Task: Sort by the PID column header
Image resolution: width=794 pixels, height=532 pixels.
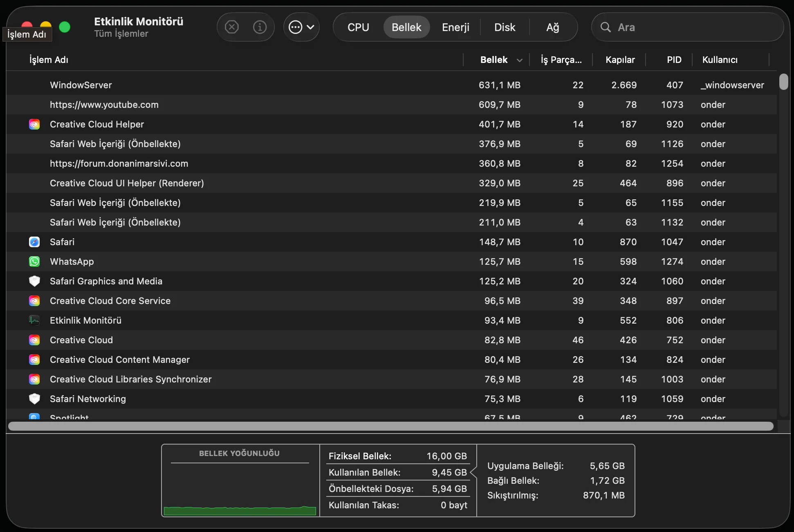Action: (674, 60)
